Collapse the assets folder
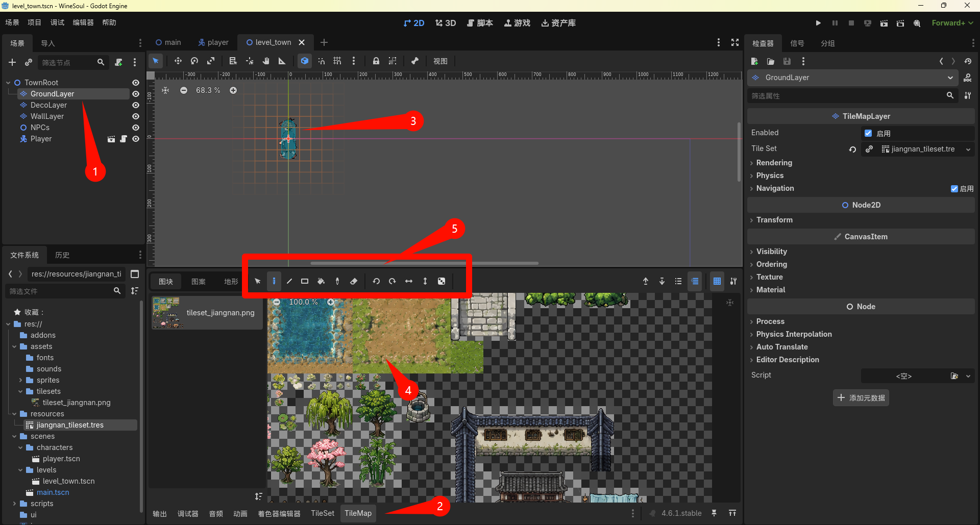This screenshot has width=980, height=525. point(14,346)
